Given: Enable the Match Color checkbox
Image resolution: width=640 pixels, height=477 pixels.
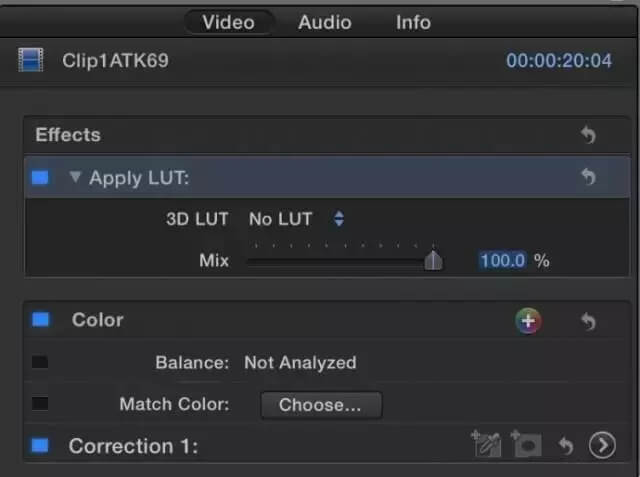Looking at the screenshot, I should point(40,404).
